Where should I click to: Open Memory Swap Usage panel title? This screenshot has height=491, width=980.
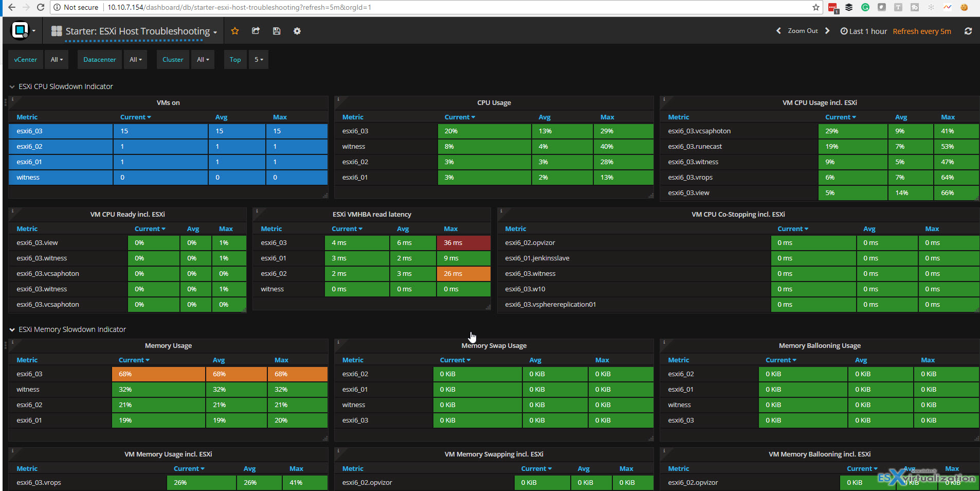tap(494, 345)
